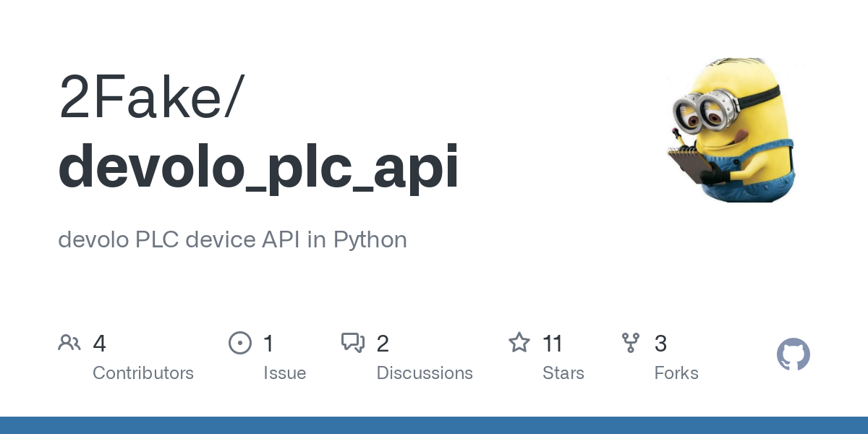Image resolution: width=868 pixels, height=434 pixels.
Task: Select the description 'devolo PLC device API in Python'
Action: click(x=232, y=239)
